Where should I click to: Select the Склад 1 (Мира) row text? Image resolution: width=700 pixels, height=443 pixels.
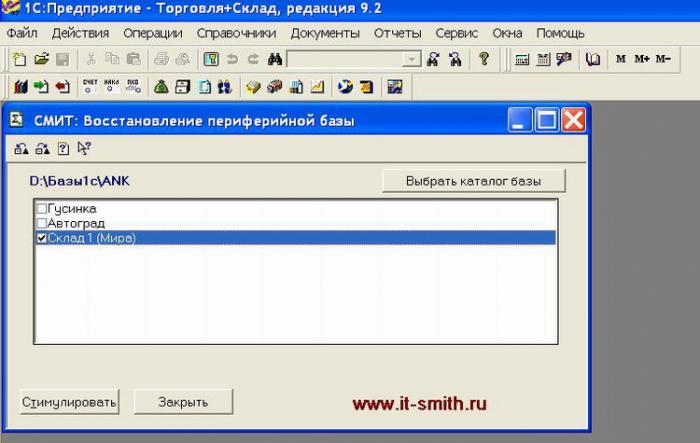[x=92, y=238]
